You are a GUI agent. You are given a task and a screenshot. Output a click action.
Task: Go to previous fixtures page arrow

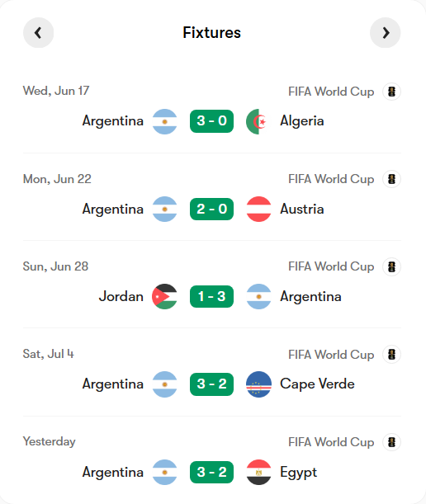pyautogui.click(x=38, y=33)
